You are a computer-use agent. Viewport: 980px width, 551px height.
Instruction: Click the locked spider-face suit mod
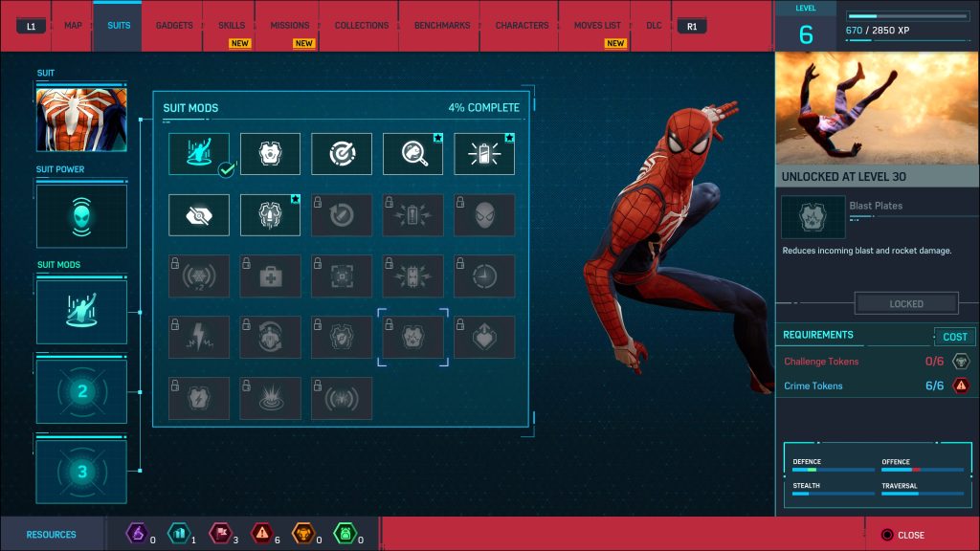tap(484, 214)
